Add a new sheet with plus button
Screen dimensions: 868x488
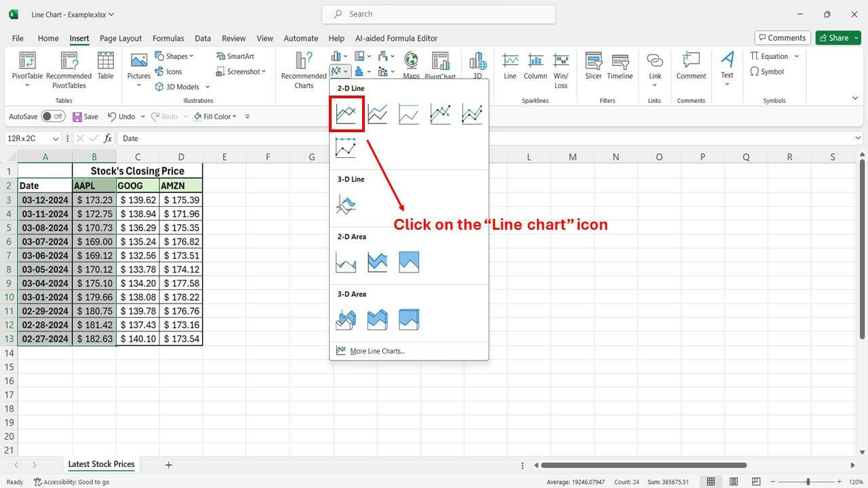coord(169,465)
